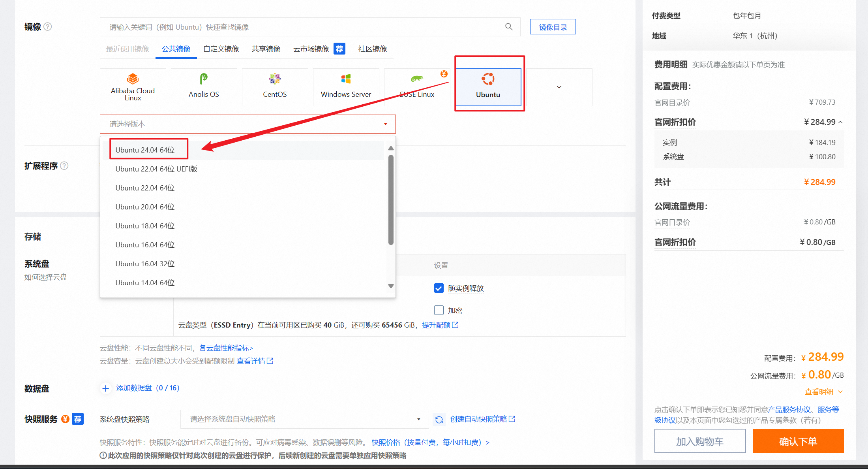Image resolution: width=868 pixels, height=469 pixels.
Task: Open the help icon next to 扩展程序
Action: tap(64, 166)
